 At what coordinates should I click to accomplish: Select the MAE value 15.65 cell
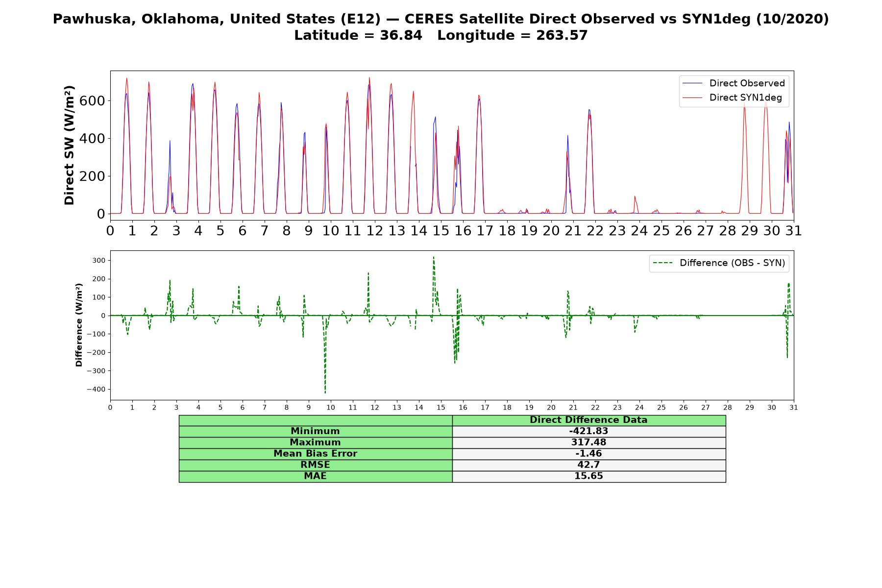[x=588, y=476]
